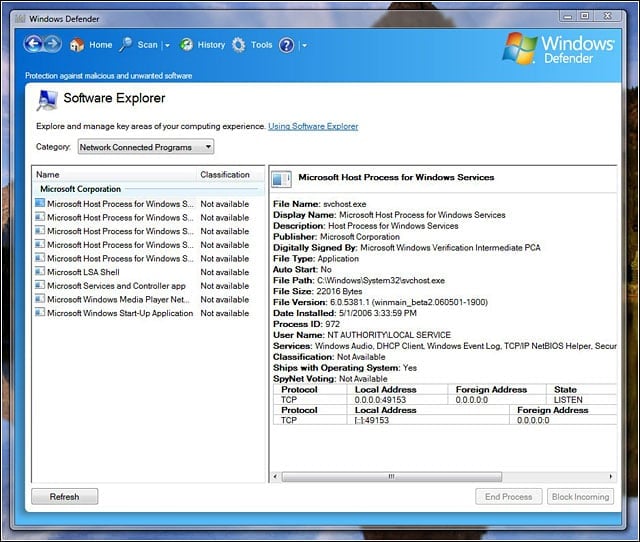
Task: Click the Scan toolbar label
Action: tap(147, 45)
